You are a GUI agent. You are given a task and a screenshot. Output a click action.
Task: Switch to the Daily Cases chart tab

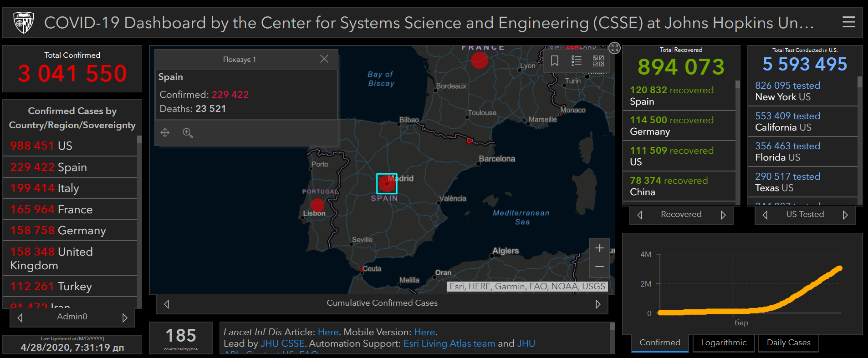789,343
